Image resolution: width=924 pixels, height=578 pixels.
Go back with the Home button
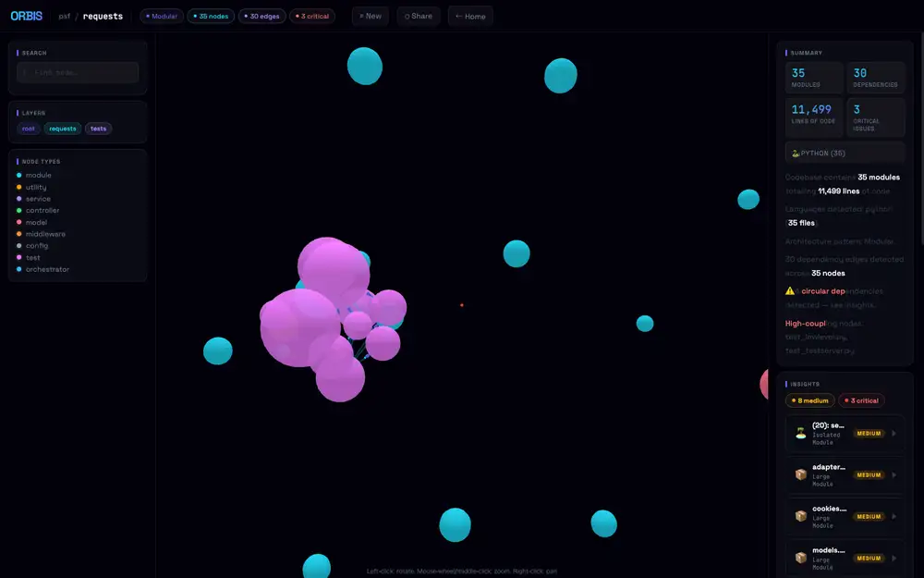470,16
